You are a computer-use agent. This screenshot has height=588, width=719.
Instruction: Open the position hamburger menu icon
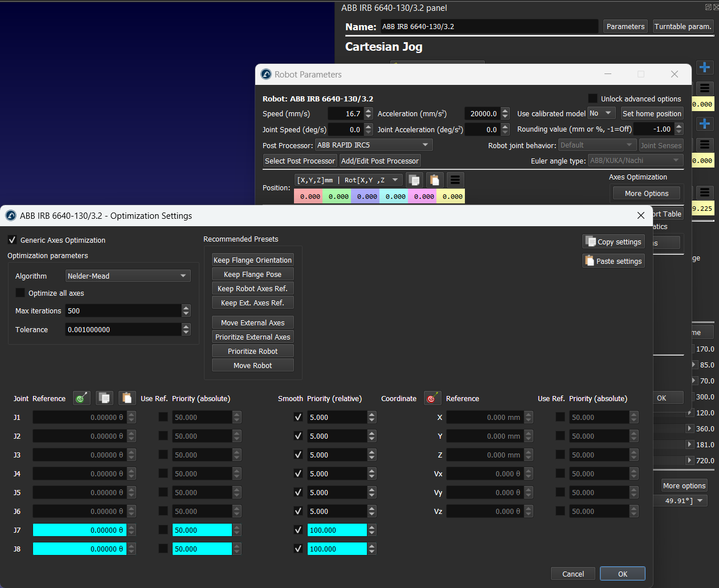pos(455,180)
